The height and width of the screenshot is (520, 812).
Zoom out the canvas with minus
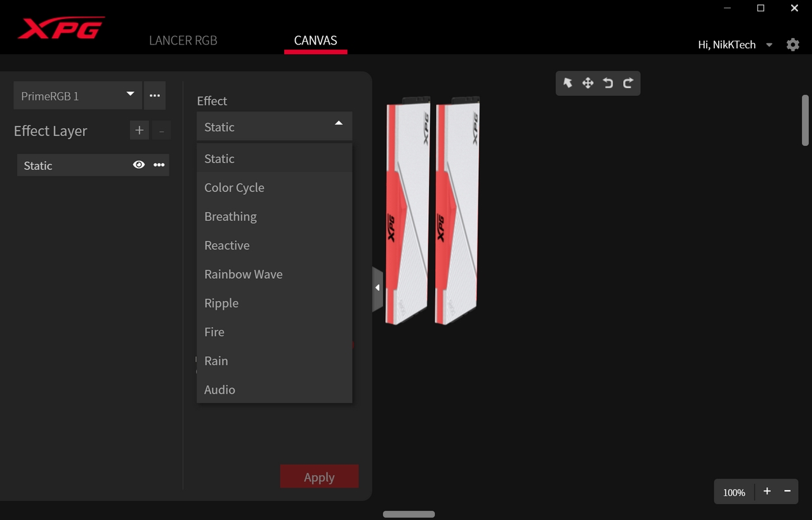787,491
